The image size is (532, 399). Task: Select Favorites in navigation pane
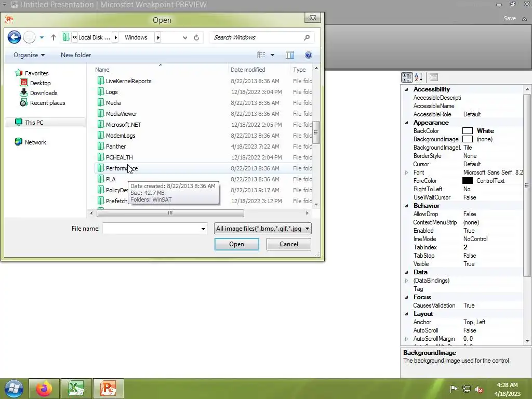click(x=37, y=73)
